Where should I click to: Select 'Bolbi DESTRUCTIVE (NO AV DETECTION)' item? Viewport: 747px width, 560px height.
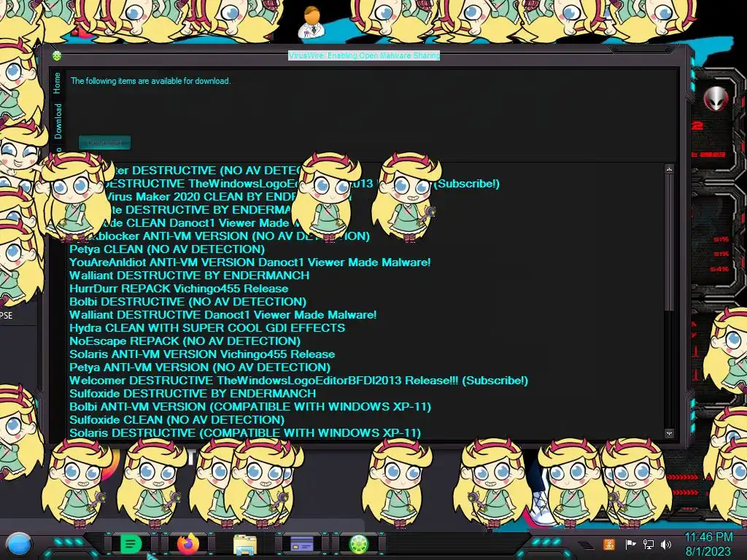187,301
